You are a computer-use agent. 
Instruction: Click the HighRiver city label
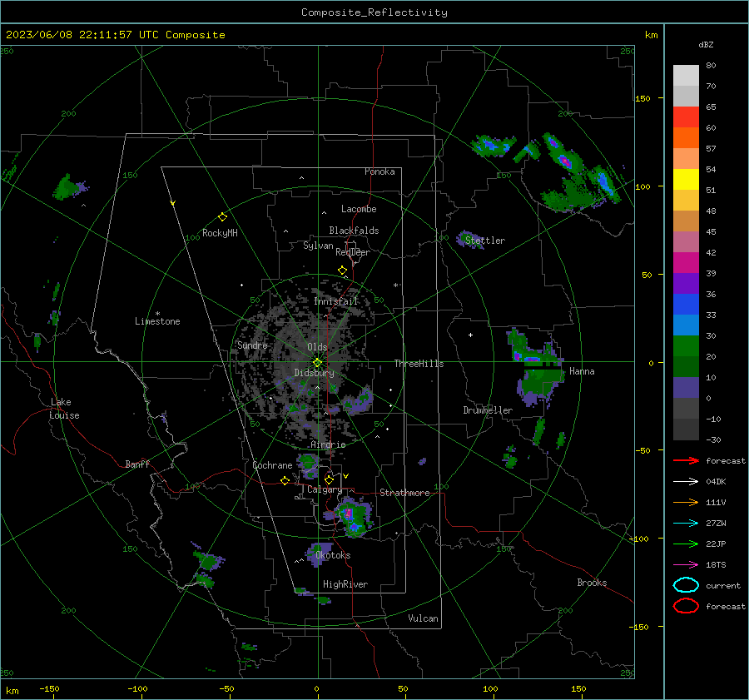pyautogui.click(x=345, y=584)
